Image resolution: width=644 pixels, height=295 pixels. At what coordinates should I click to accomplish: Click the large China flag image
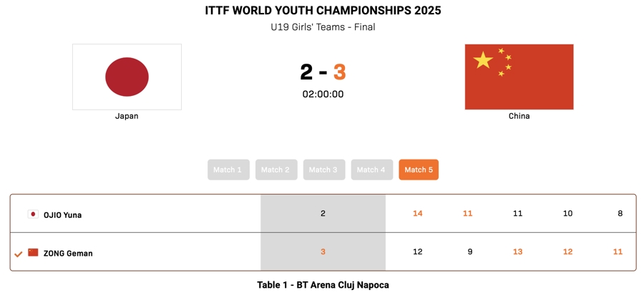pyautogui.click(x=519, y=77)
